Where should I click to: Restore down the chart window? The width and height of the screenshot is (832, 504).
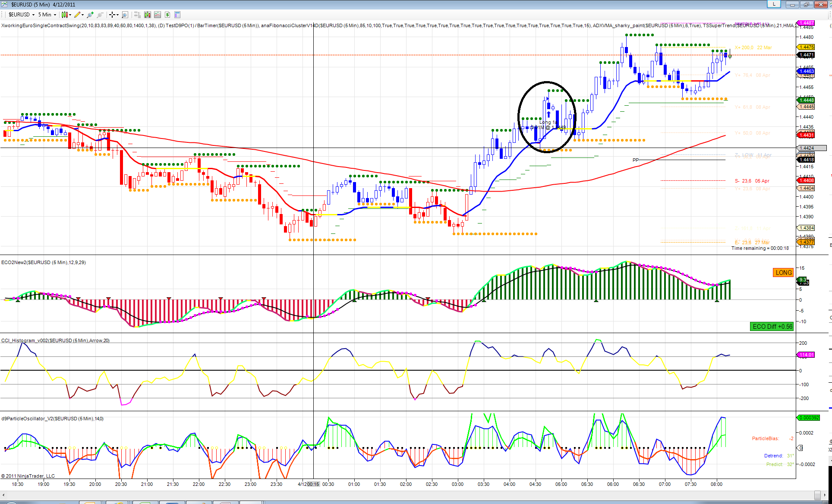click(x=806, y=4)
